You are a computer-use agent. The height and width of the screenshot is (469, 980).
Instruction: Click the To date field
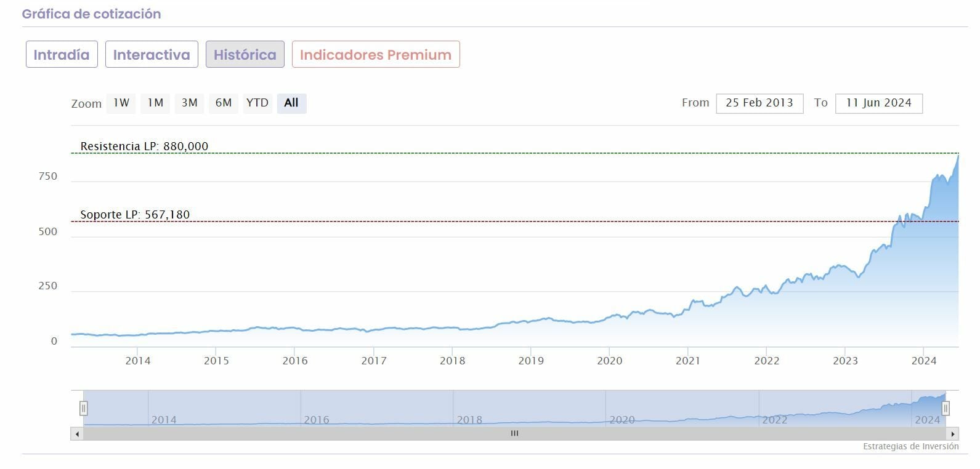click(x=878, y=103)
